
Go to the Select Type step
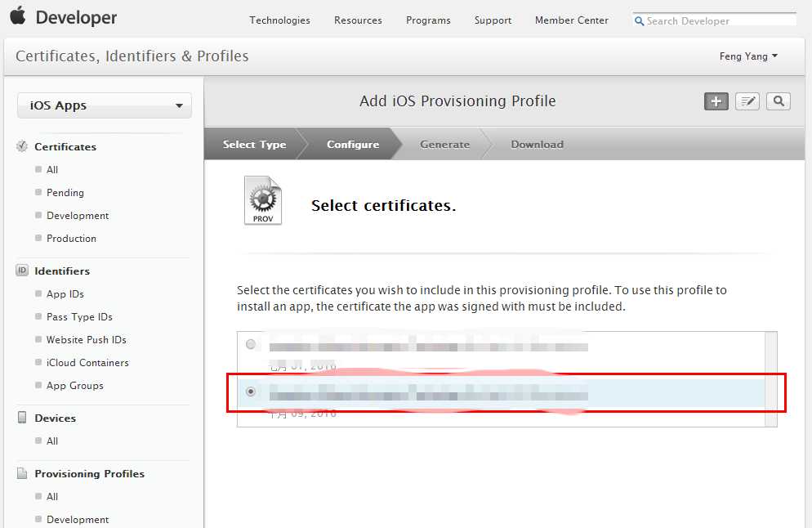(x=254, y=145)
